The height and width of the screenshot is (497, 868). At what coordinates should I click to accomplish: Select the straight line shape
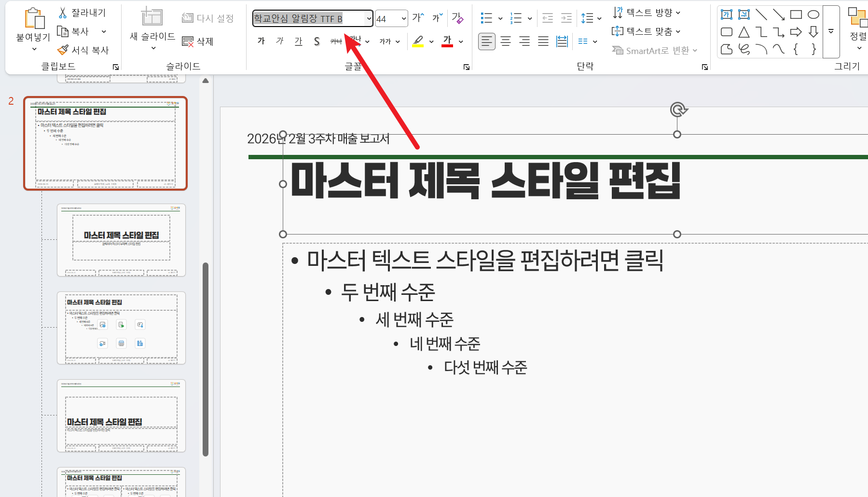click(761, 14)
